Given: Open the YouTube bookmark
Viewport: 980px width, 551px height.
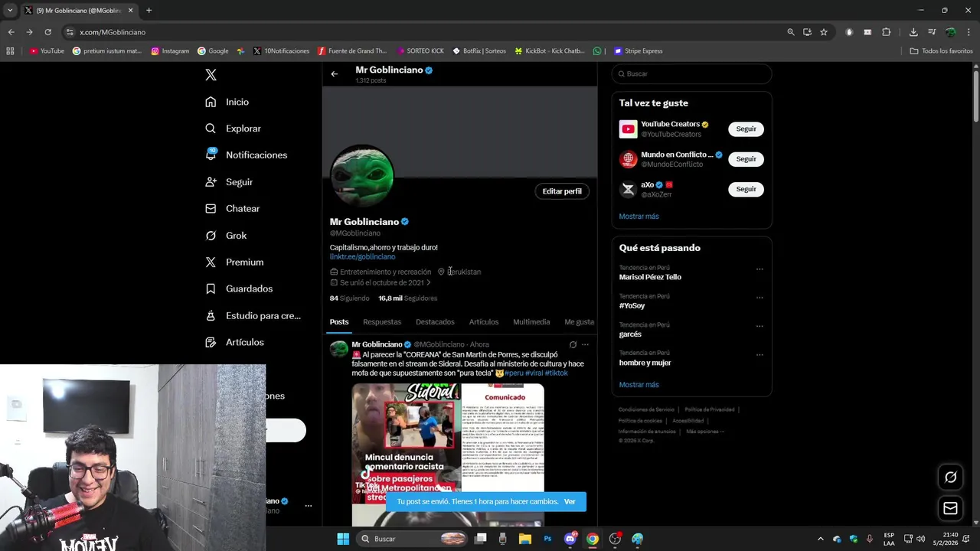Looking at the screenshot, I should (x=47, y=51).
